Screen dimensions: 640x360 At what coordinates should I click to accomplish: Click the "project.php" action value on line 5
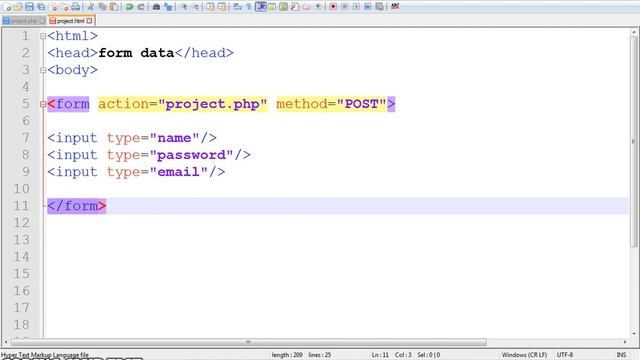click(212, 104)
